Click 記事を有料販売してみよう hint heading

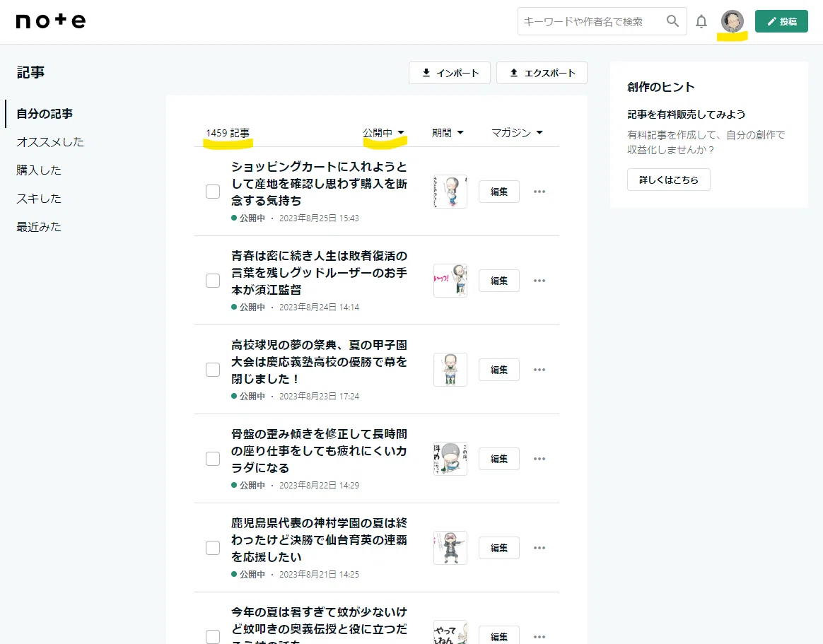click(x=686, y=115)
